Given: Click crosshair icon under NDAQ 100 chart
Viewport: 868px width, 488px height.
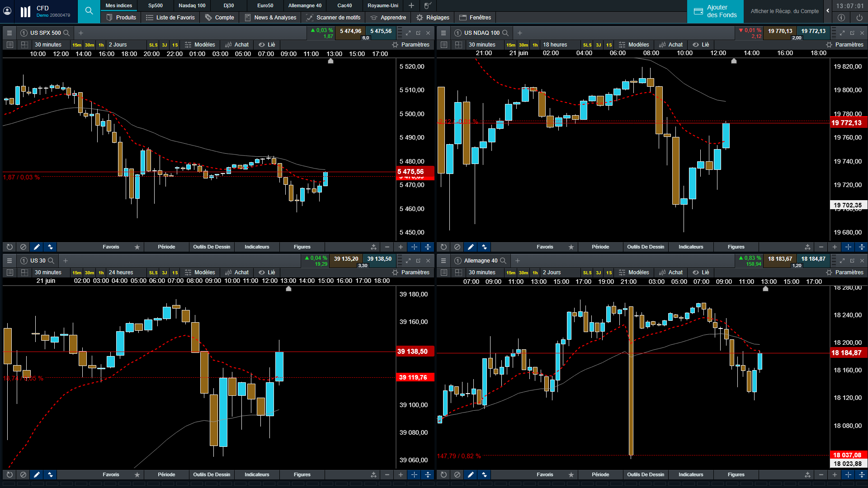Looking at the screenshot, I should click(x=848, y=247).
